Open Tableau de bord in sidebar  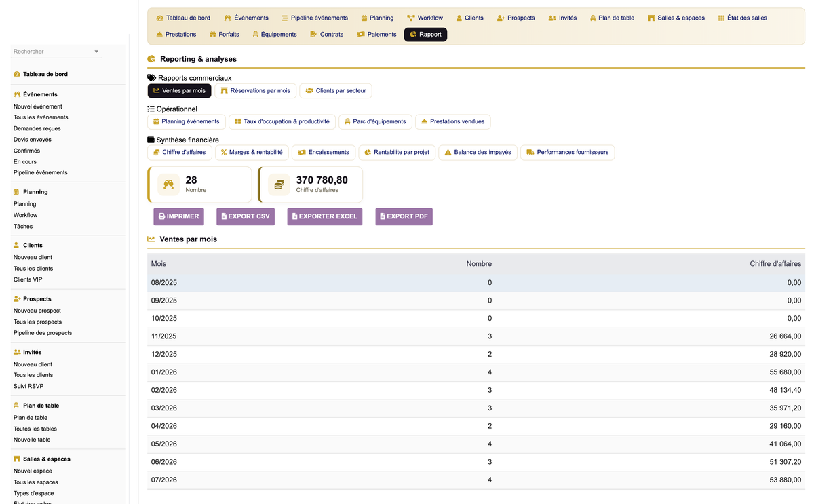[45, 74]
